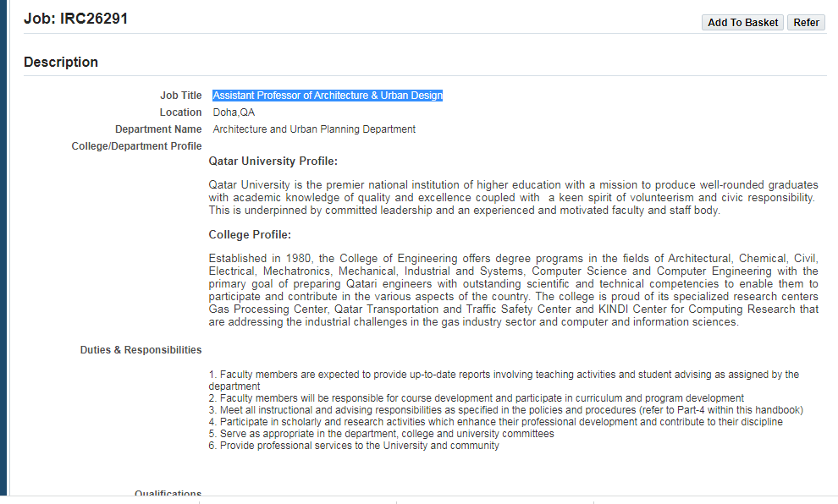Click duty item 3 referencing Part-4 handbook

(505, 410)
